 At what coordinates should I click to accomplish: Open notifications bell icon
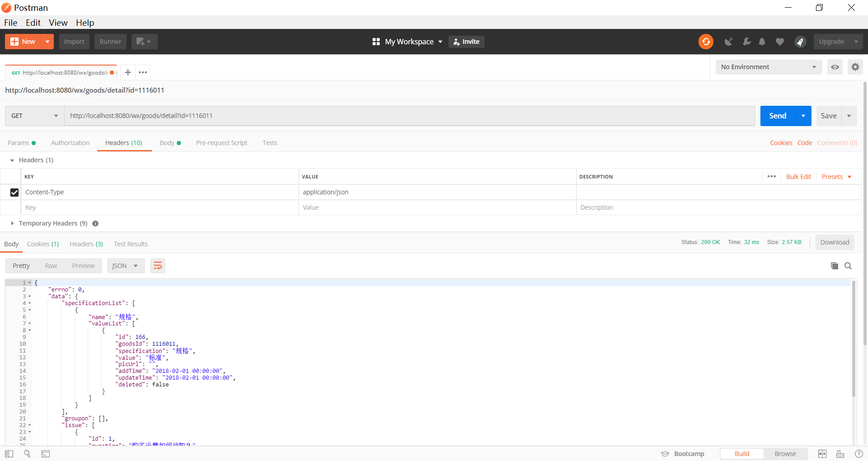pos(762,42)
